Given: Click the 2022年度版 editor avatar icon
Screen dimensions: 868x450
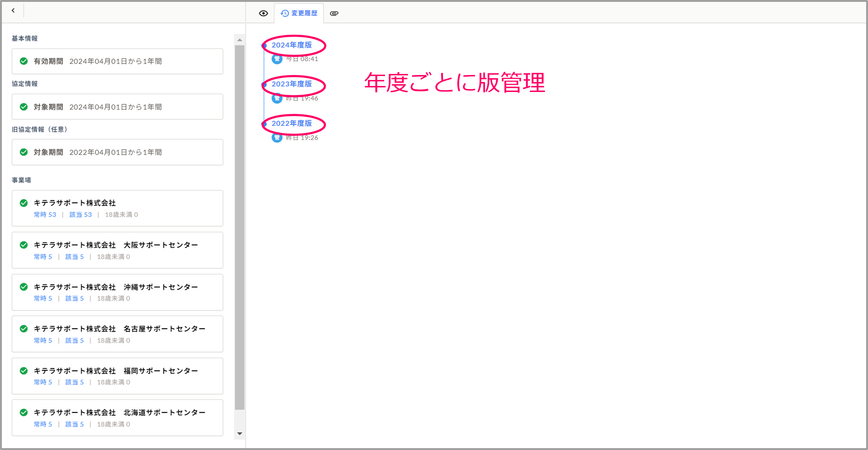Looking at the screenshot, I should [277, 138].
